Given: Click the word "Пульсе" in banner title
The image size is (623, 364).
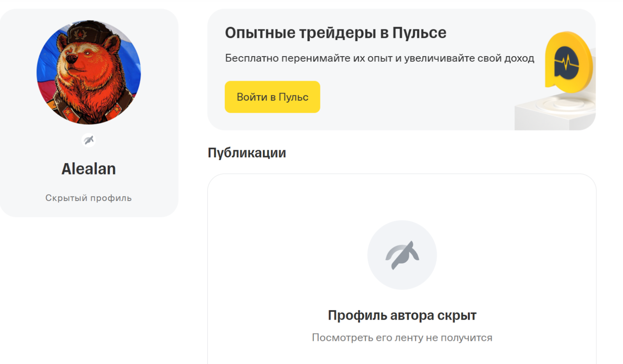Looking at the screenshot, I should click(x=419, y=33).
